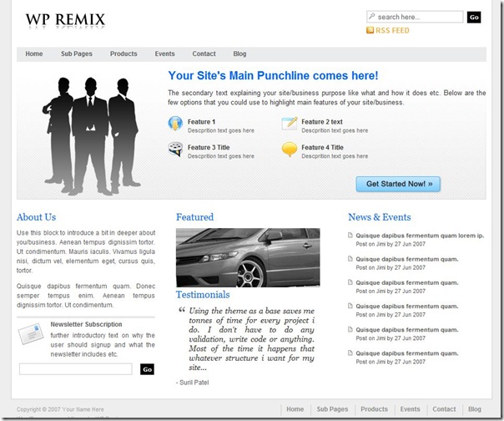
Task: Click the Feature 2 text notepad icon
Action: tap(290, 124)
